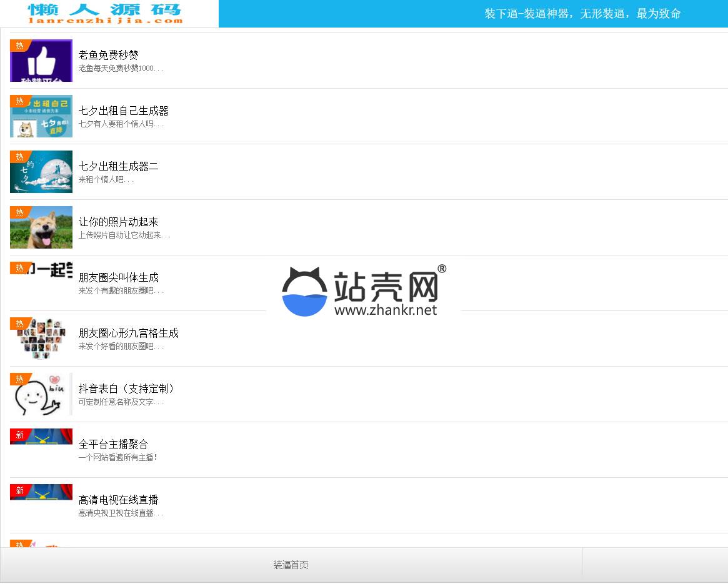Click the 朋友圈尖叫体生成 title
The height and width of the screenshot is (584, 728).
pos(119,277)
